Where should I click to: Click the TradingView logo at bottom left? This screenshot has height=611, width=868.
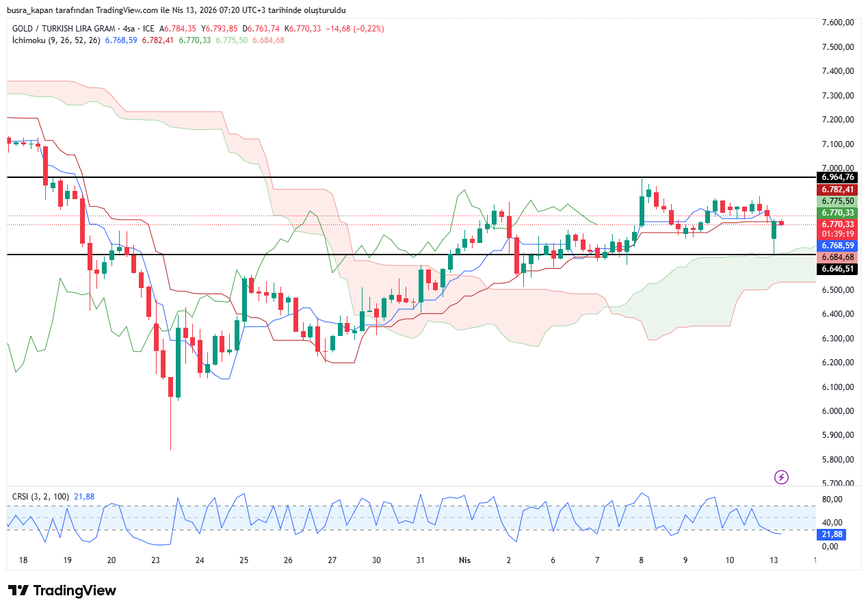(62, 590)
